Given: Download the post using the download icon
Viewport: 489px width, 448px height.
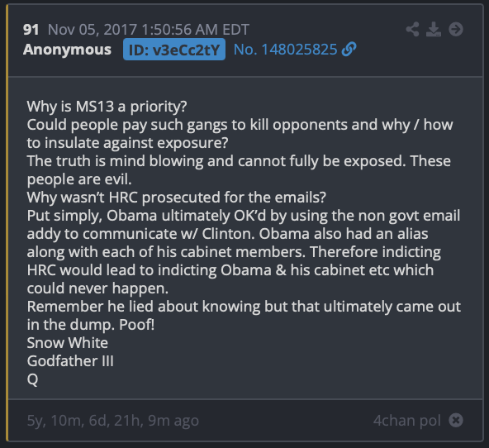Looking at the screenshot, I should pos(434,29).
